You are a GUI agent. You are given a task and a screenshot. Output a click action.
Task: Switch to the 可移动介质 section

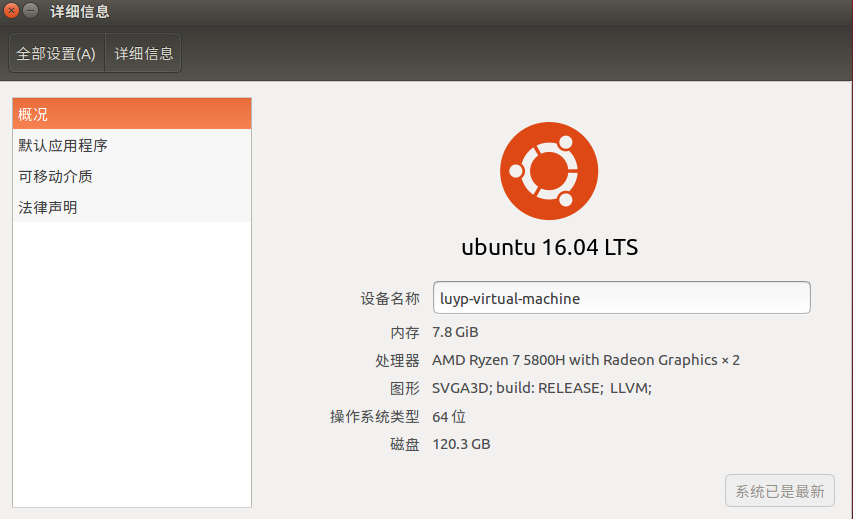[132, 176]
